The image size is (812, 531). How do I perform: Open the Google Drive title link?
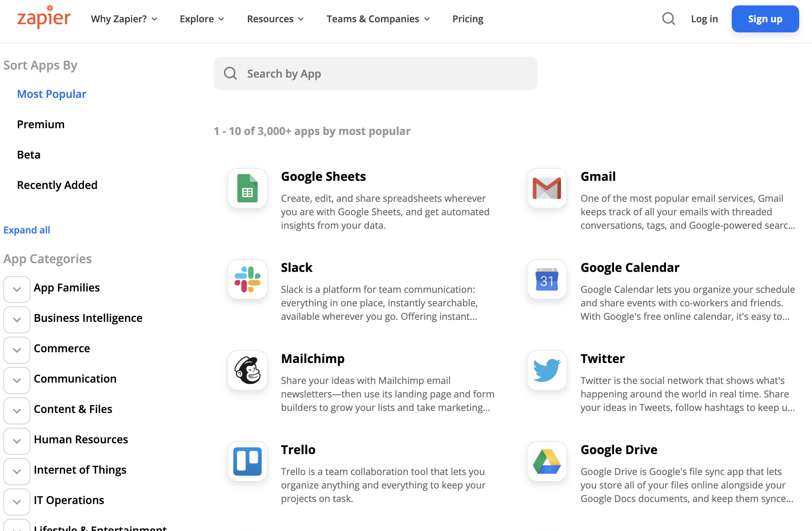tap(619, 450)
